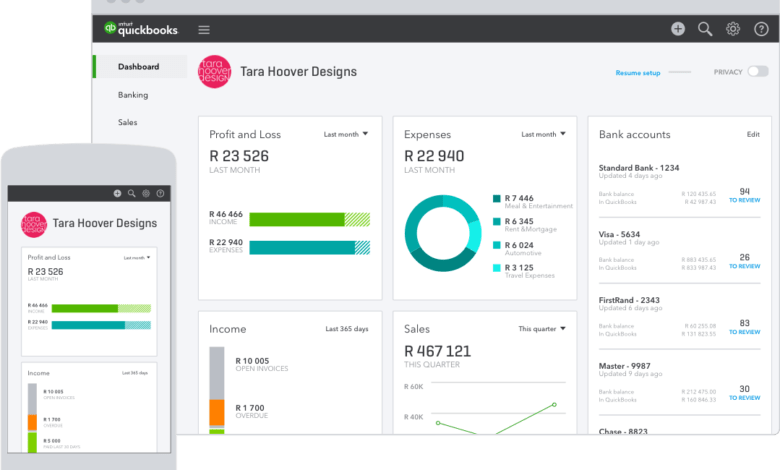Click Tara Hoover Designs logo on desktop dashboard

tap(214, 72)
